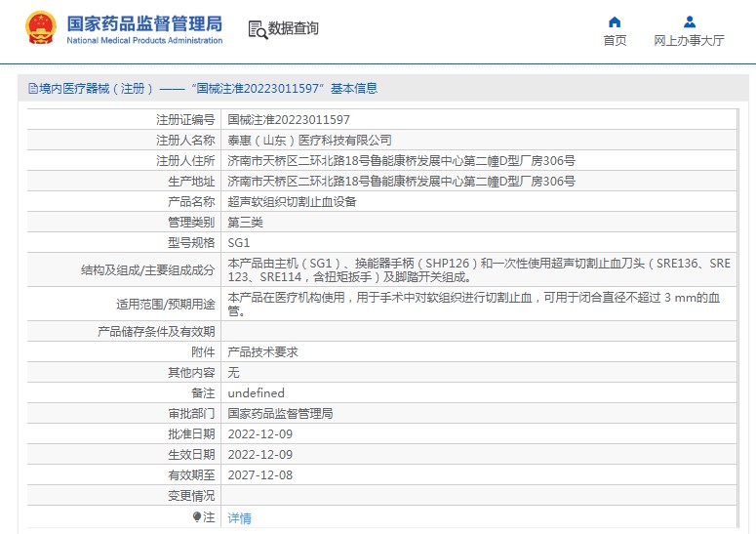Click the 管理类别 label
756x534 pixels.
191,223
